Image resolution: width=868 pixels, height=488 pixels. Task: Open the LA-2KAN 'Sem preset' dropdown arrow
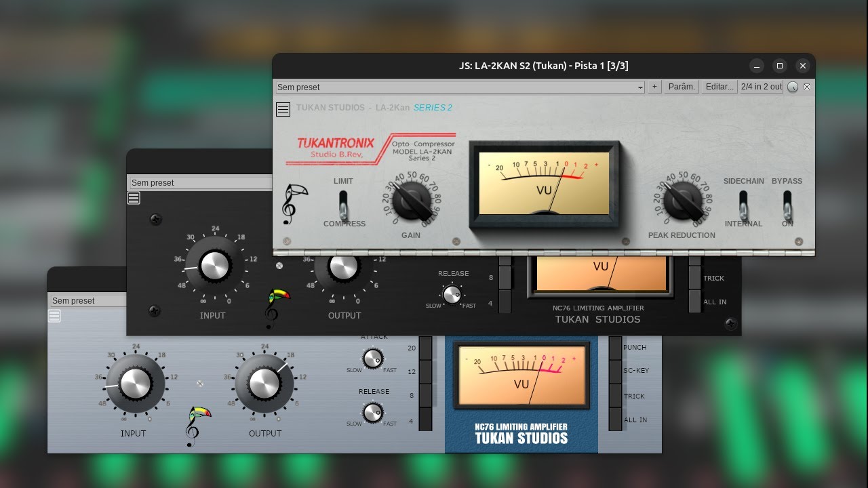[x=640, y=87]
